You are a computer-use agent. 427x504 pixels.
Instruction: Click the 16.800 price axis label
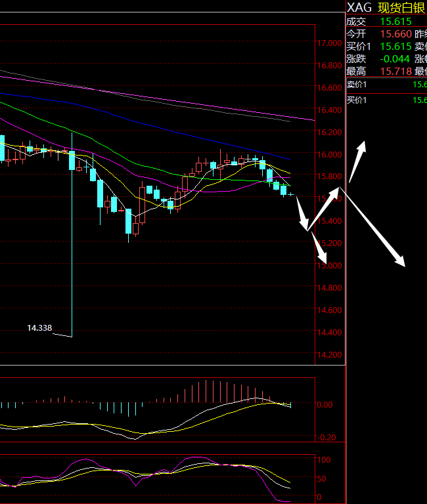[330, 66]
